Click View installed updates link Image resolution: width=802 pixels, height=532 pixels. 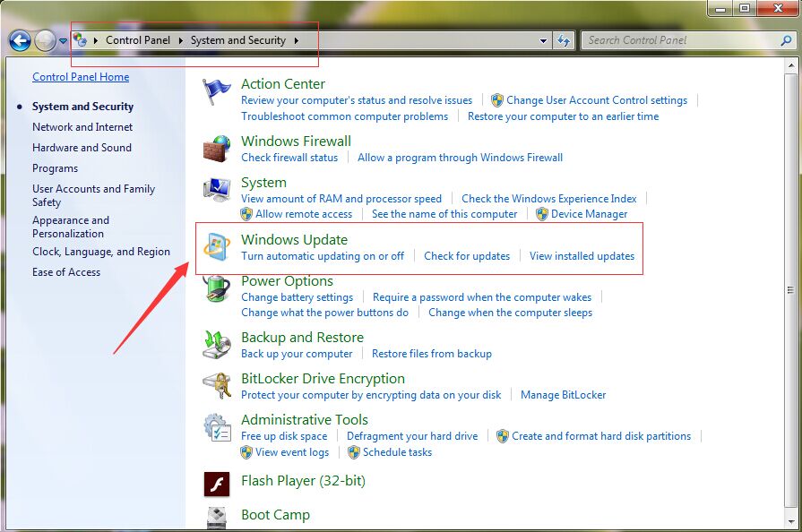point(582,256)
